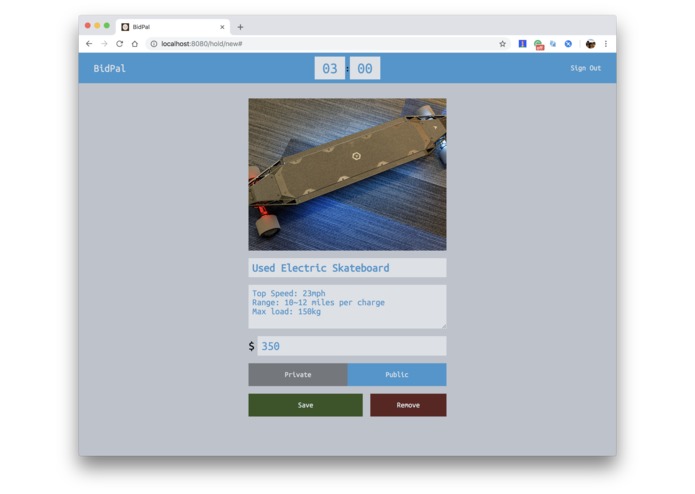Viewport: 695px width, 494px height.
Task: Click the green Save button
Action: [305, 405]
